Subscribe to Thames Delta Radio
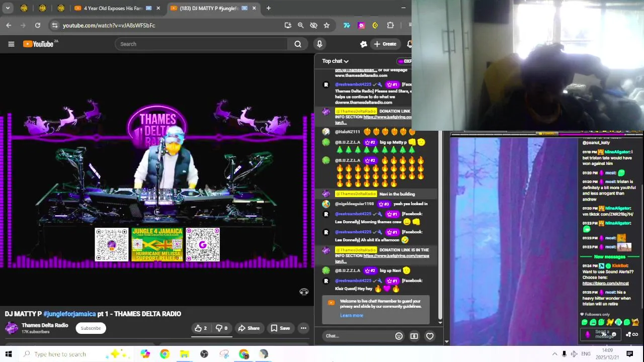 pyautogui.click(x=91, y=328)
